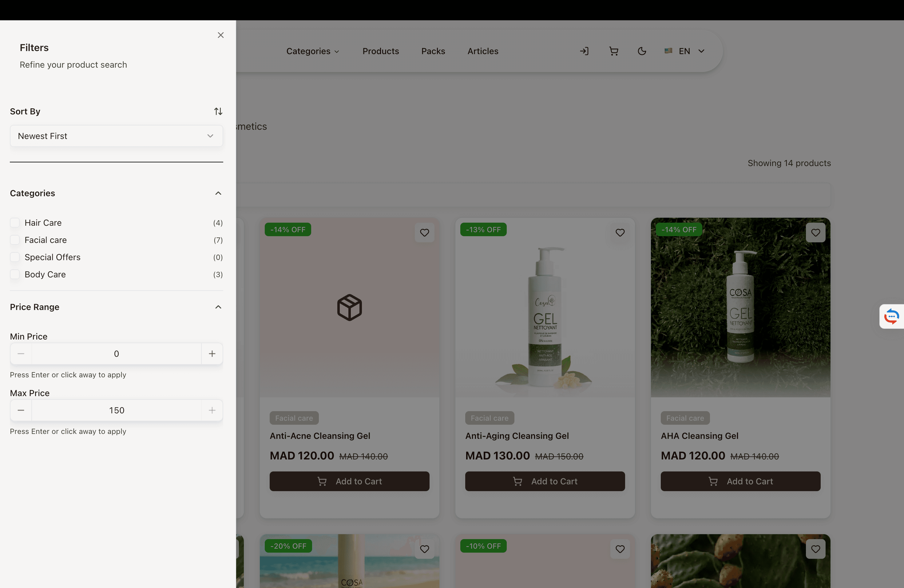The width and height of the screenshot is (904, 588).
Task: Open the Newest First sort dropdown
Action: (x=116, y=136)
